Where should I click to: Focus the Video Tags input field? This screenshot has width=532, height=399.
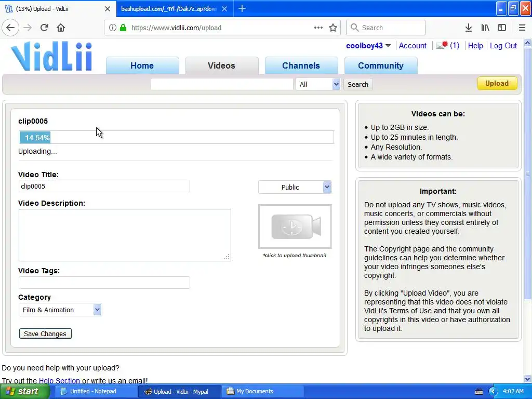pos(104,283)
